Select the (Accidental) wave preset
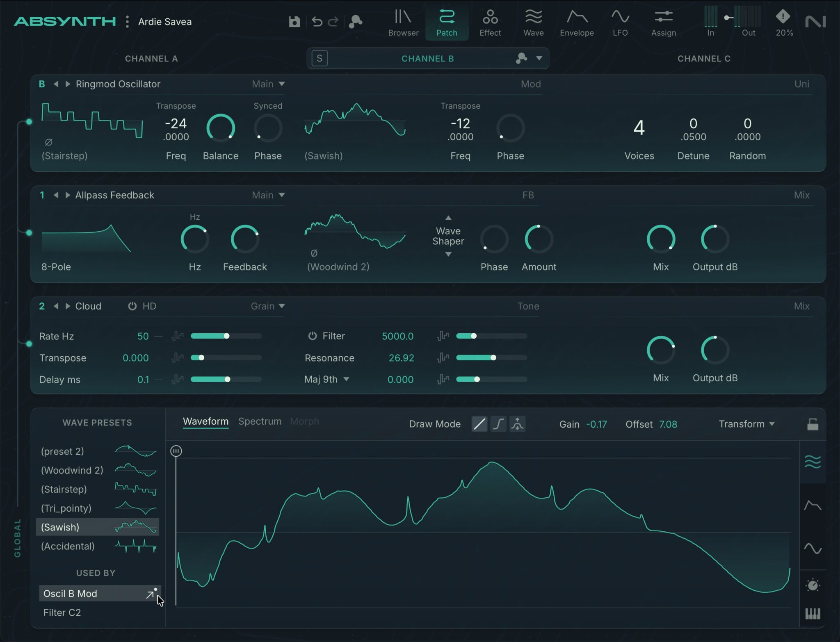 click(x=98, y=546)
